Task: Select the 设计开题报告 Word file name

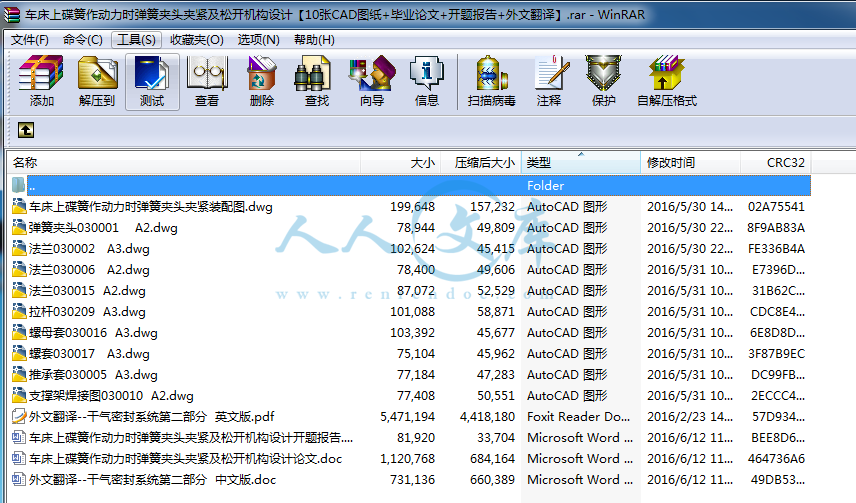Action: tap(191, 437)
